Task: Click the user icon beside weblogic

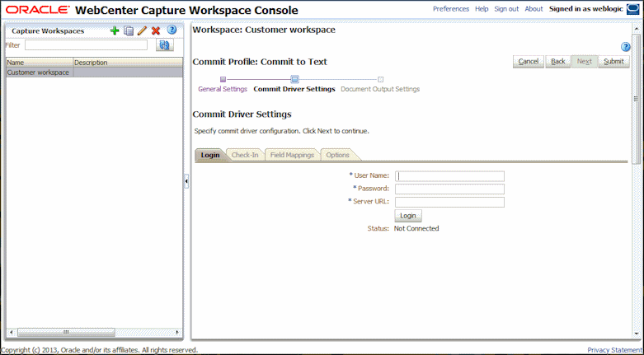Action: [633, 9]
